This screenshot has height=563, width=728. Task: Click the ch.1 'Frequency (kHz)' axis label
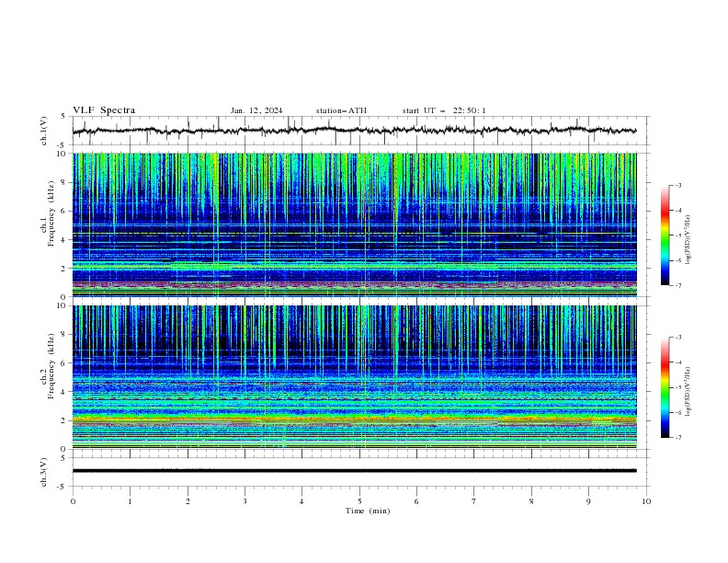click(x=51, y=214)
